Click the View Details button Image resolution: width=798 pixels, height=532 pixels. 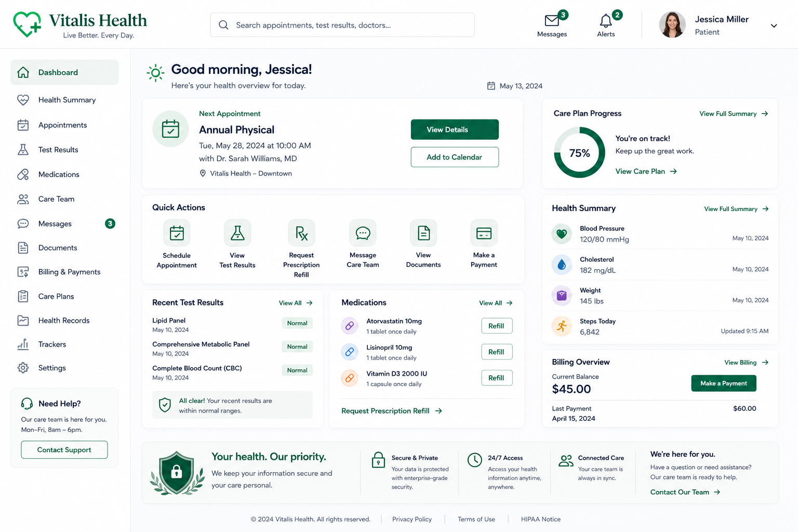[x=455, y=129]
